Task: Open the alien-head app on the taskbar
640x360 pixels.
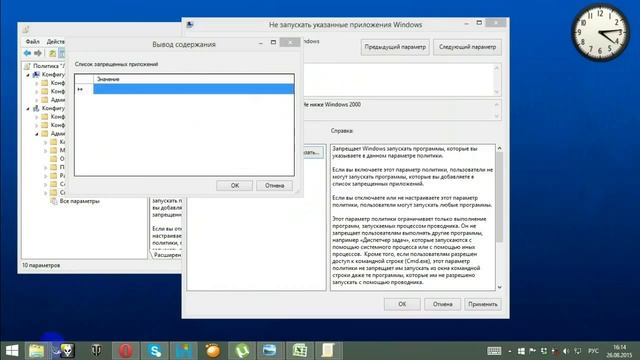Action: [67, 351]
